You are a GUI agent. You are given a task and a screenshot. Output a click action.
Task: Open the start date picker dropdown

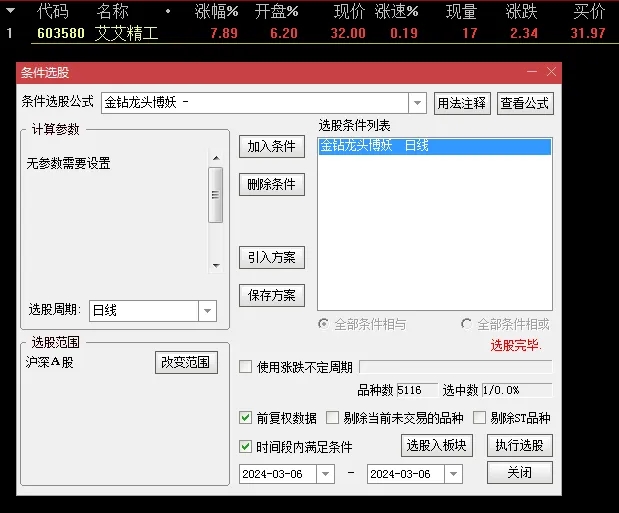click(325, 474)
